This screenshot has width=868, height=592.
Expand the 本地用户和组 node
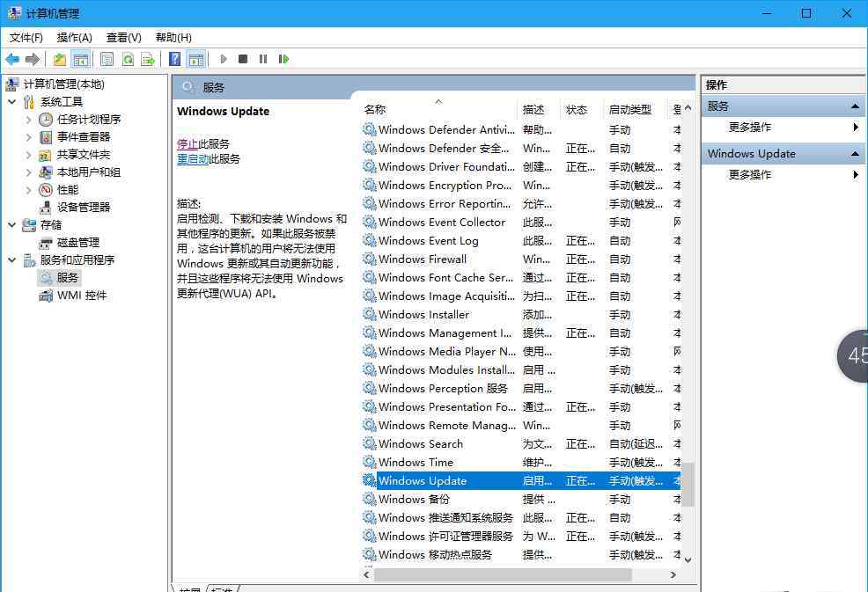click(x=29, y=172)
